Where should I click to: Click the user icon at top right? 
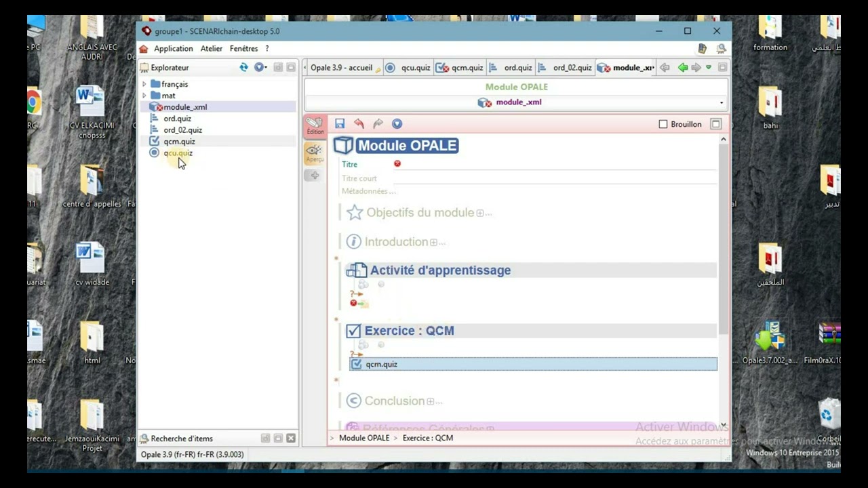point(721,49)
